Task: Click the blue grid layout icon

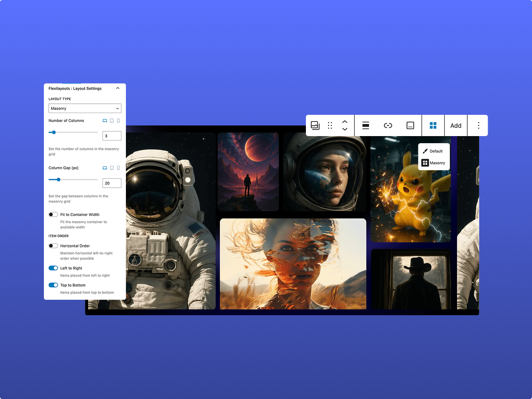Action: pyautogui.click(x=433, y=125)
